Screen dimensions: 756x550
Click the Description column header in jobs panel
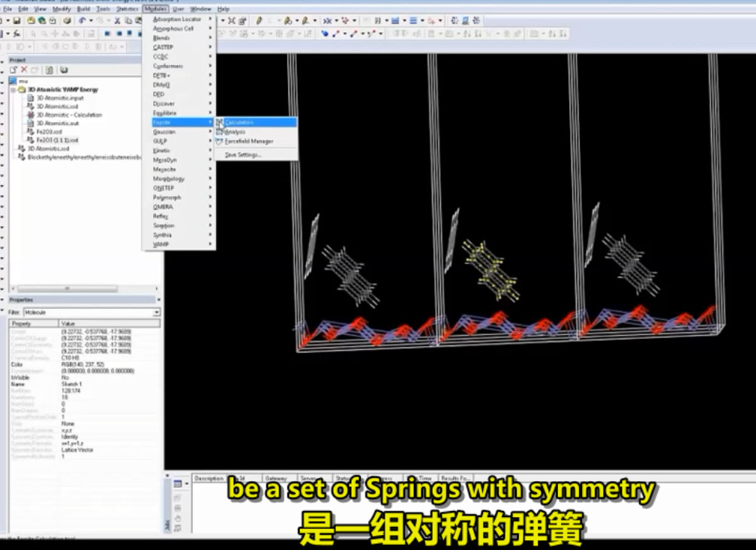208,478
